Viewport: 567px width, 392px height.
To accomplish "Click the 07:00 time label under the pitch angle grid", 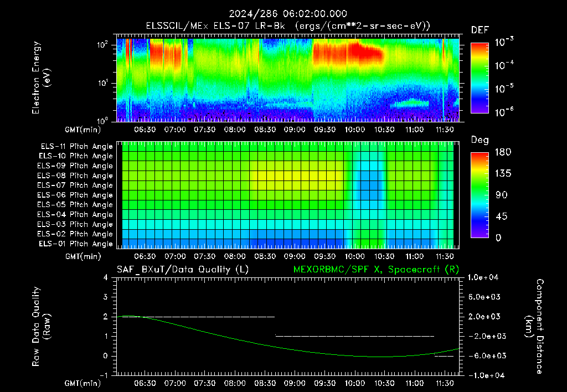I will [x=174, y=256].
